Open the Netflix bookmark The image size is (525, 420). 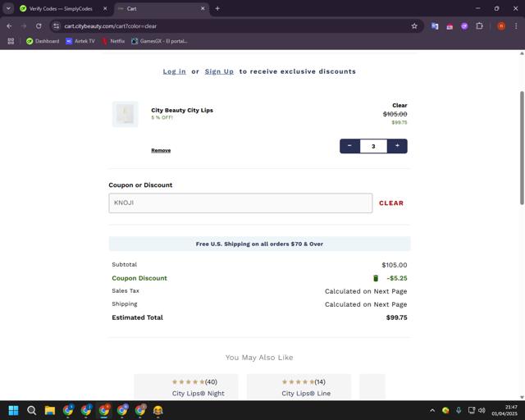[113, 41]
